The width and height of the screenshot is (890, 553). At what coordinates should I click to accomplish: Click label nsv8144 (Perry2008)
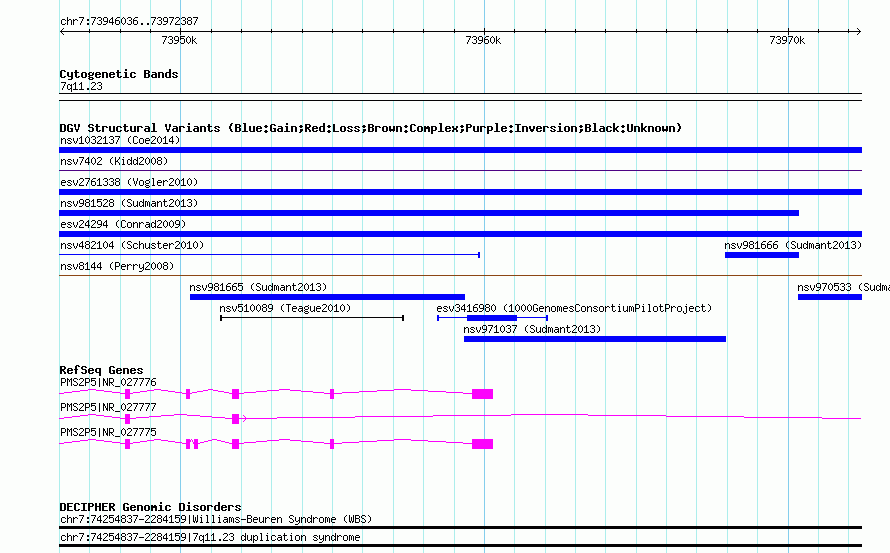pyautogui.click(x=117, y=266)
